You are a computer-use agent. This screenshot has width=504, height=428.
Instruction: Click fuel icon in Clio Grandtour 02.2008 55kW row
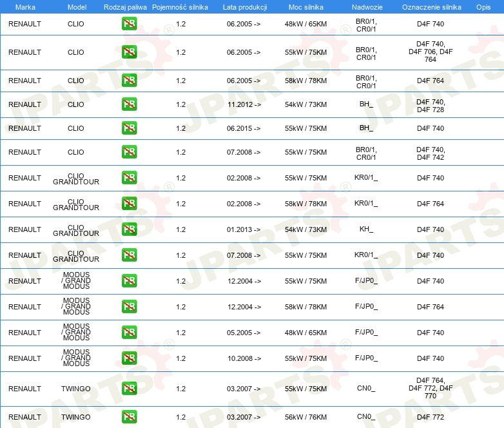[129, 177]
